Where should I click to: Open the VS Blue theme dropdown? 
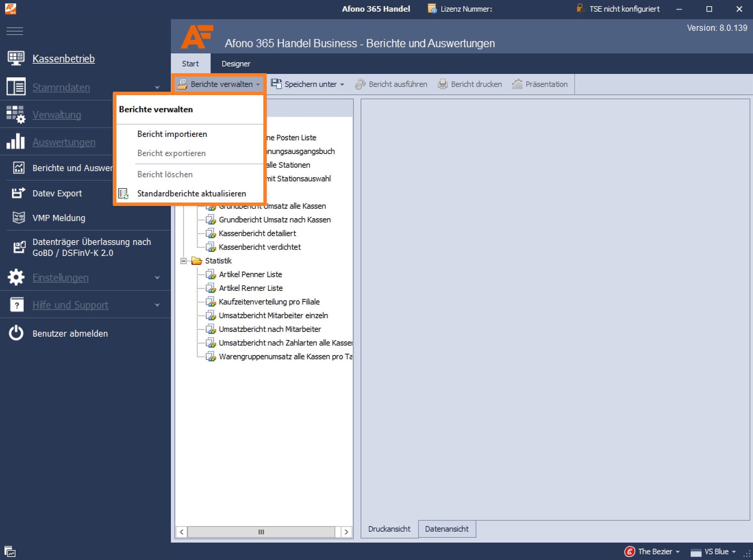[x=733, y=552]
